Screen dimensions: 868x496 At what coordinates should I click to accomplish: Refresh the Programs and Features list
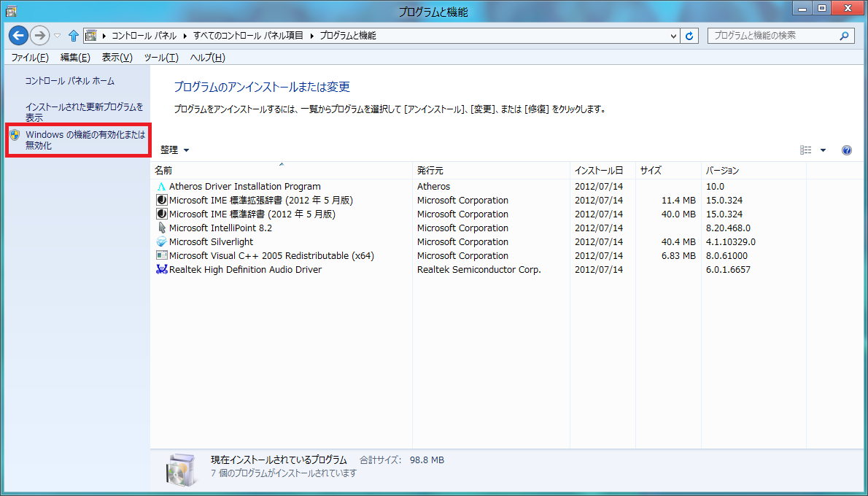[x=689, y=36]
